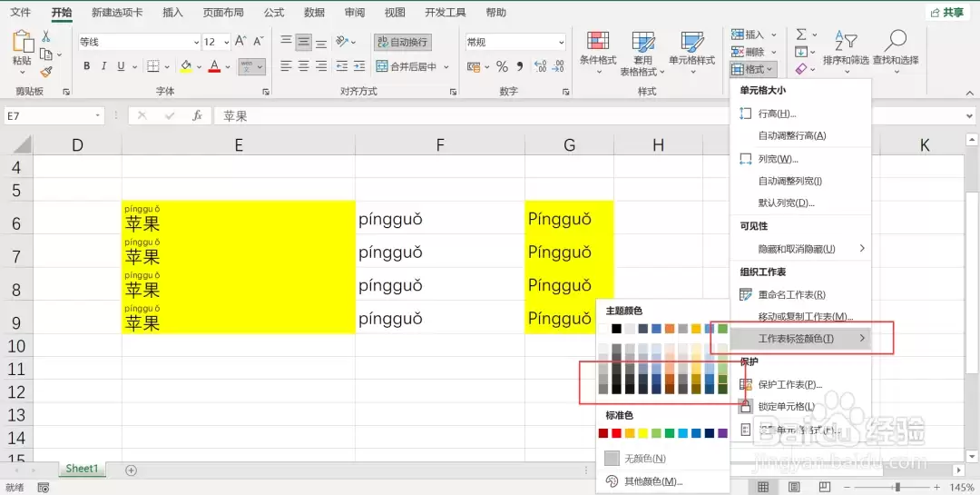980x495 pixels.
Task: Open Sort and Filter (排序和筛选)
Action: click(x=846, y=53)
